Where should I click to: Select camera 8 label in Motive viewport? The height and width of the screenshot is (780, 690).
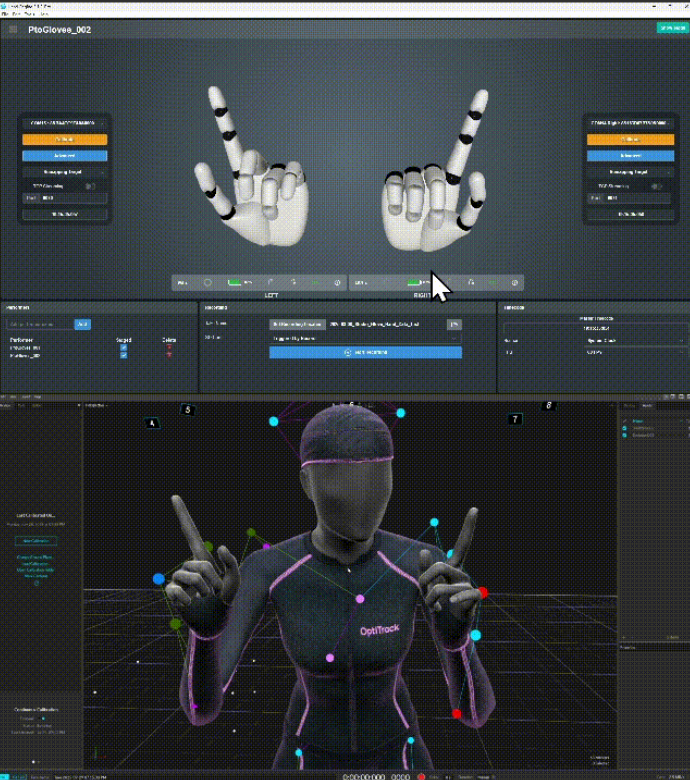548,405
